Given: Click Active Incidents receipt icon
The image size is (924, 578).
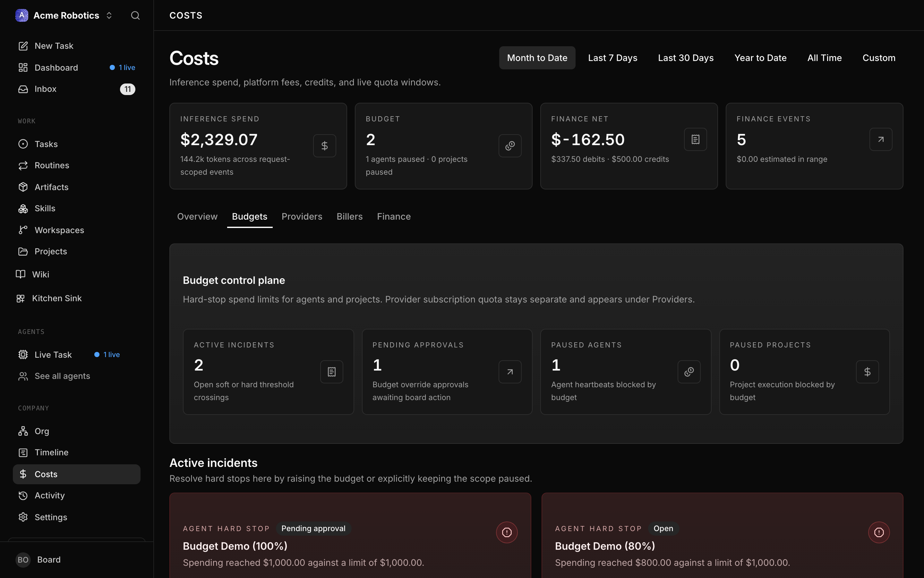Looking at the screenshot, I should (x=331, y=372).
